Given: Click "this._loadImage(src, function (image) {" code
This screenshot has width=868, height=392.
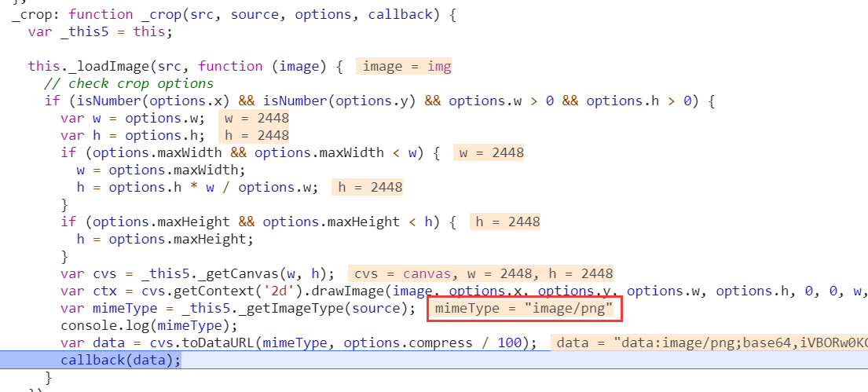Looking at the screenshot, I should tap(185, 67).
